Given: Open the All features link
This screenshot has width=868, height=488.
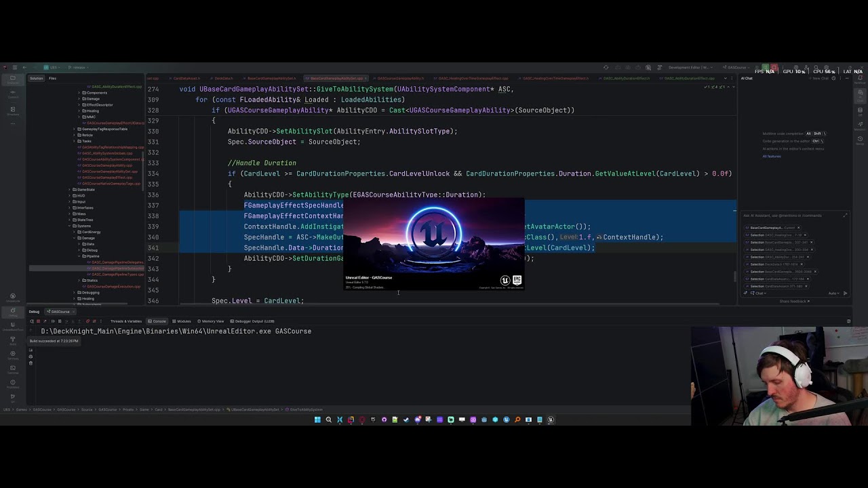Looking at the screenshot, I should (x=772, y=156).
